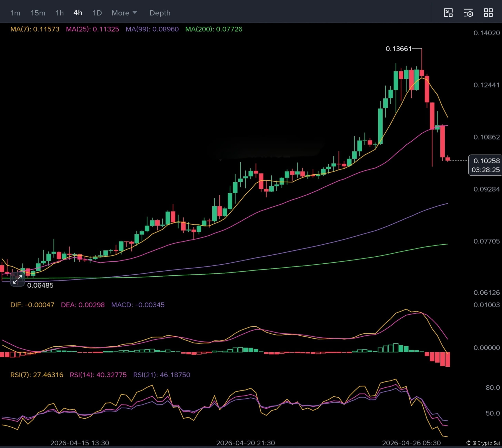This screenshot has width=502, height=448.
Task: Expand chart to fullscreen with arrows icon
Action: coord(17,279)
